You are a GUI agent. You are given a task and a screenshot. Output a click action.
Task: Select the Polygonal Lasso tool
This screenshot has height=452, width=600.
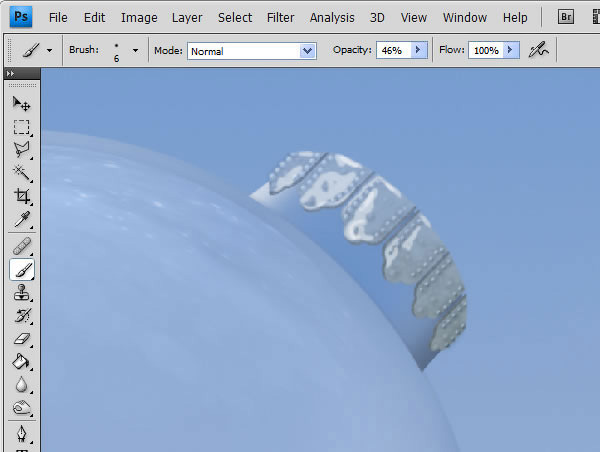point(21,150)
